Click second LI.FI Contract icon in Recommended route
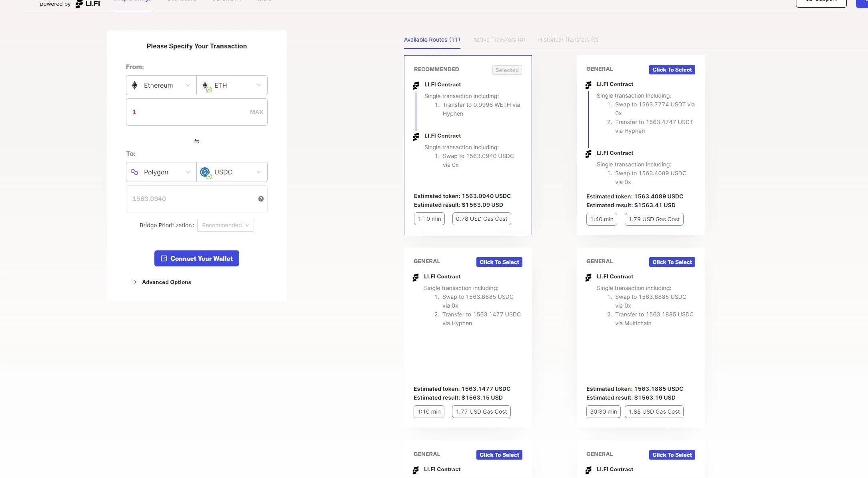This screenshot has width=868, height=478. tap(416, 136)
